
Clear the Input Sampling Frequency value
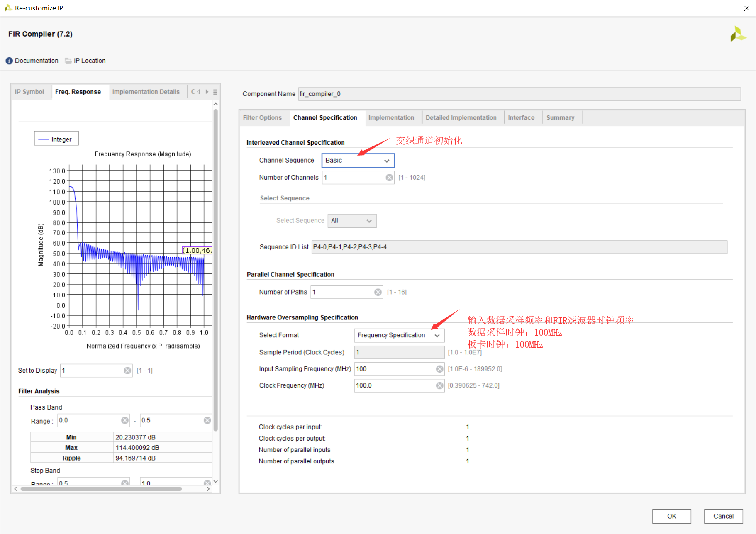(x=440, y=369)
